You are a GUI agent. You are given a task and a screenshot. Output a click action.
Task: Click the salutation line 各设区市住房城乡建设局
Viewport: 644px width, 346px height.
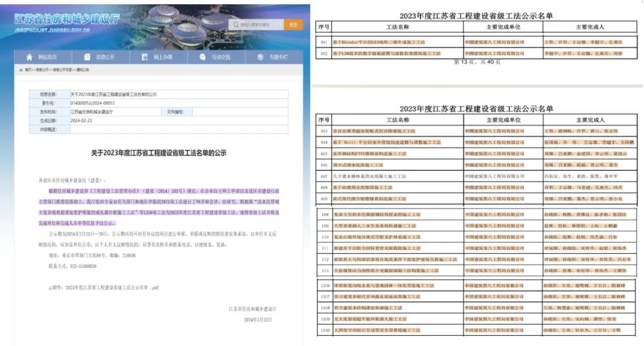point(72,180)
